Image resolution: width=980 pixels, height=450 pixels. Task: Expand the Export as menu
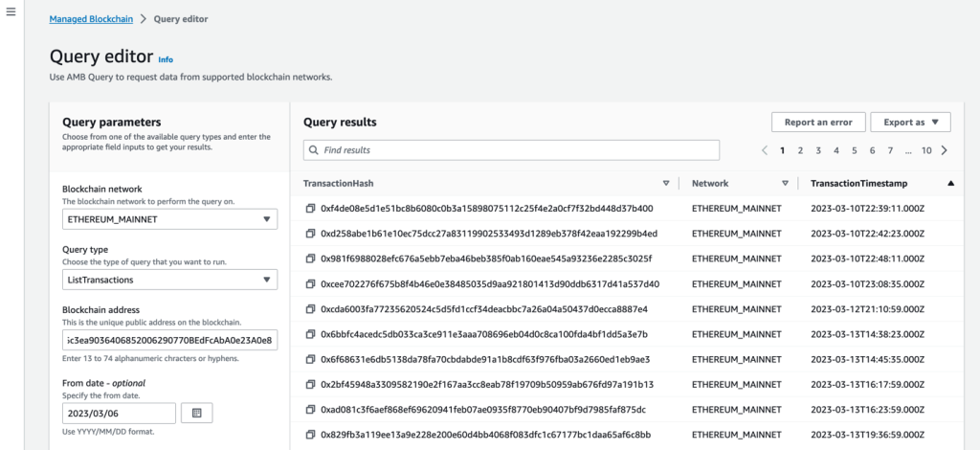point(911,123)
